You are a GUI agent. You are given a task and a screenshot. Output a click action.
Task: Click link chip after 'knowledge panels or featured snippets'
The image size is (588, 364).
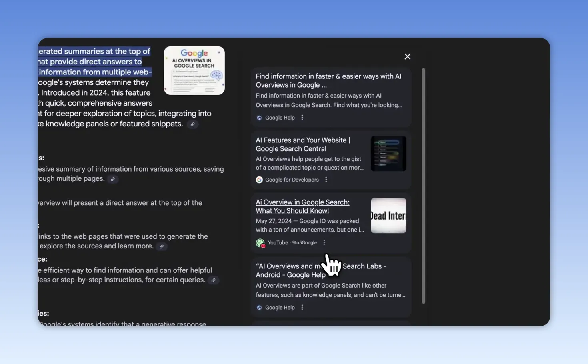(x=193, y=124)
